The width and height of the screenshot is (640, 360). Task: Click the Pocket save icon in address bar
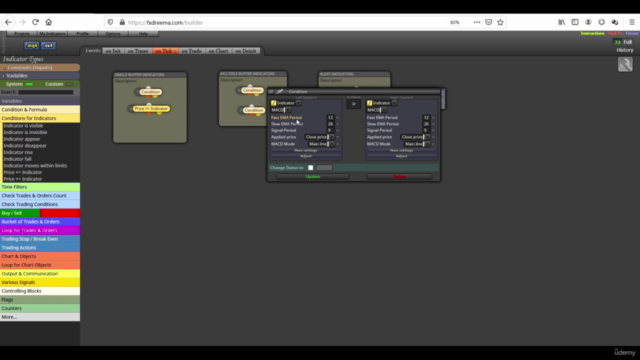click(x=489, y=22)
